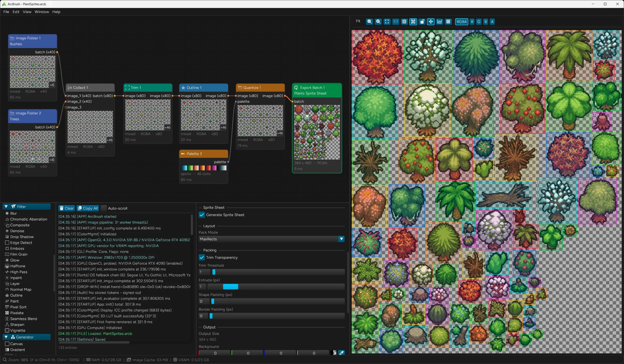Switch to RGBA channel view
This screenshot has height=364, width=624.
461,22
